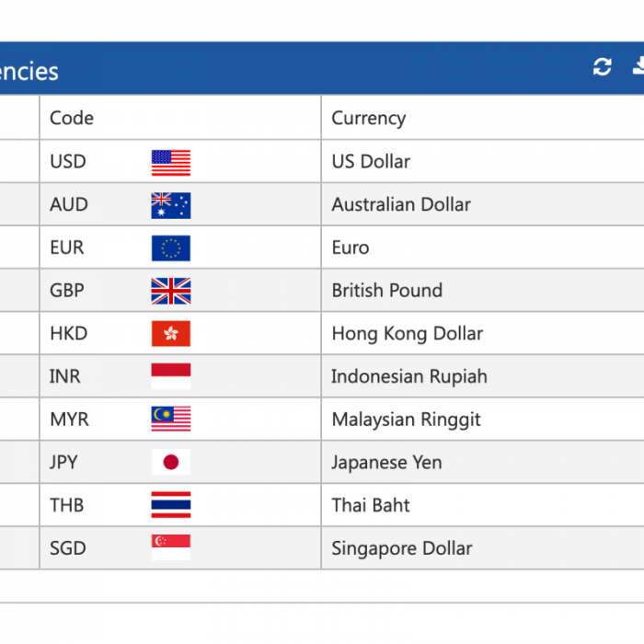Select the Japanese Yen row

click(322, 462)
